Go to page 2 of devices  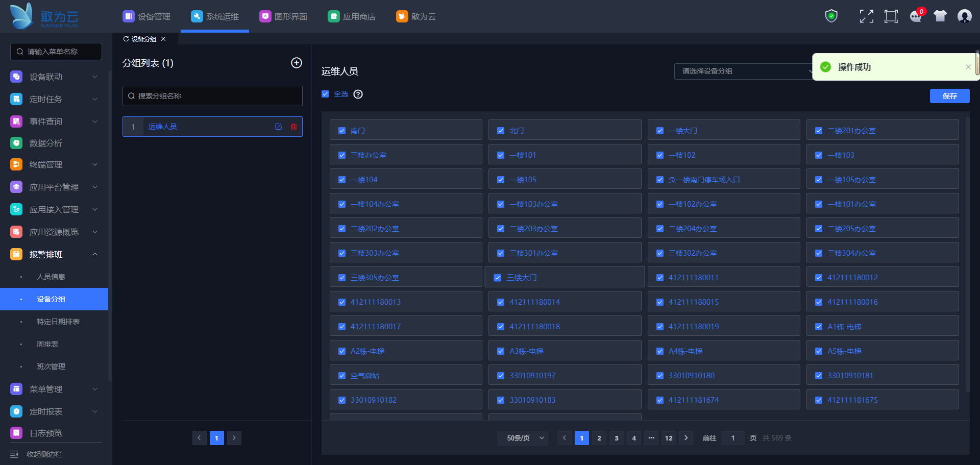599,438
